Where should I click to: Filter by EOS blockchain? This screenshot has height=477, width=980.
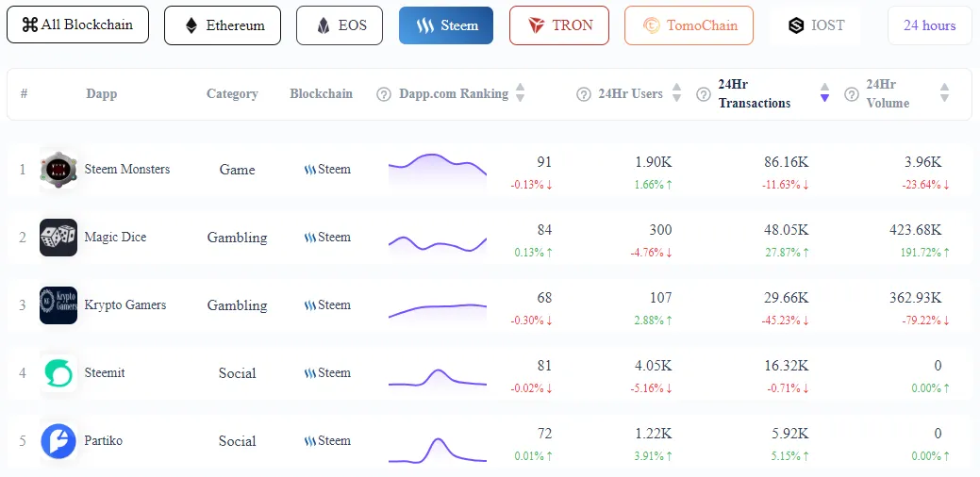[x=340, y=25]
